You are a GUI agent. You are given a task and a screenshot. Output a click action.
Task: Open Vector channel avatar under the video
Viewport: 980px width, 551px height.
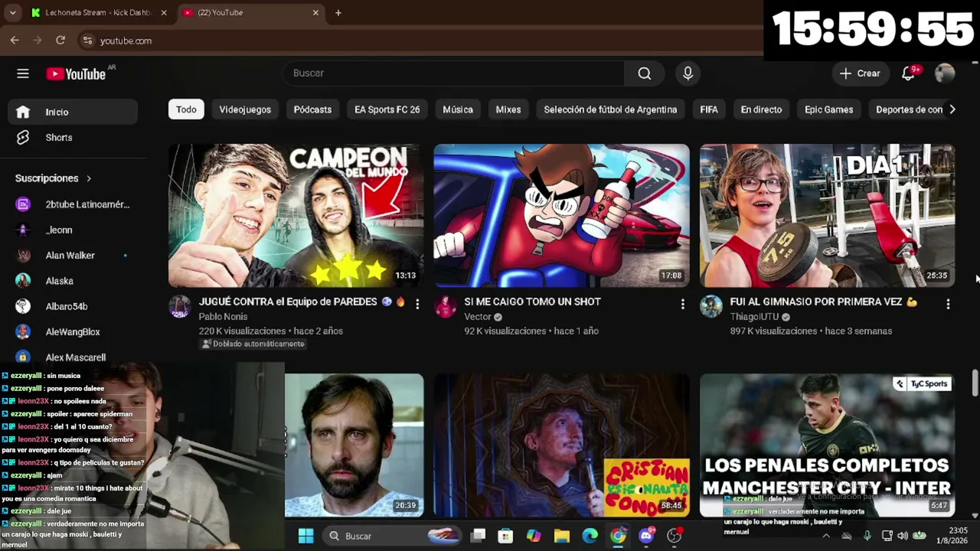(x=445, y=306)
